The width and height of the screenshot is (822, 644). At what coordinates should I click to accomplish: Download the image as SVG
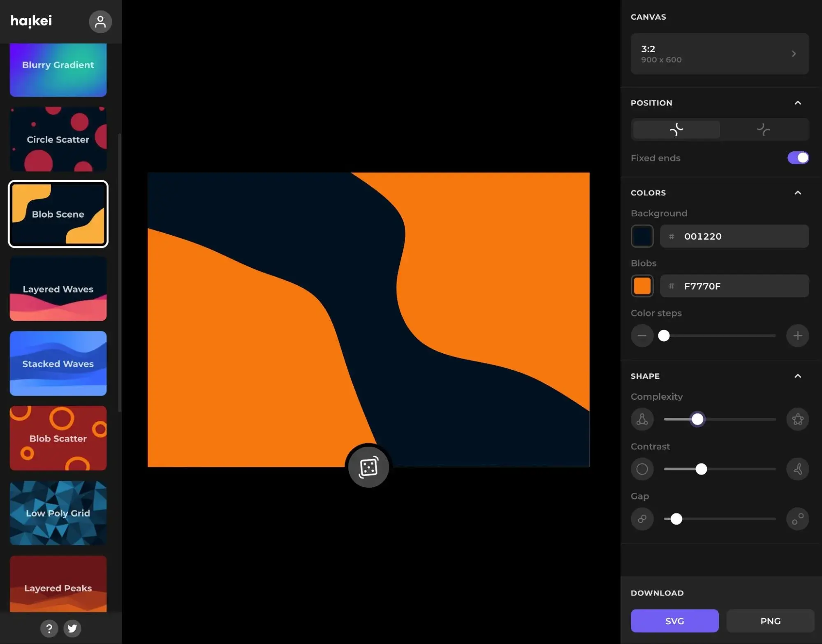[674, 621]
